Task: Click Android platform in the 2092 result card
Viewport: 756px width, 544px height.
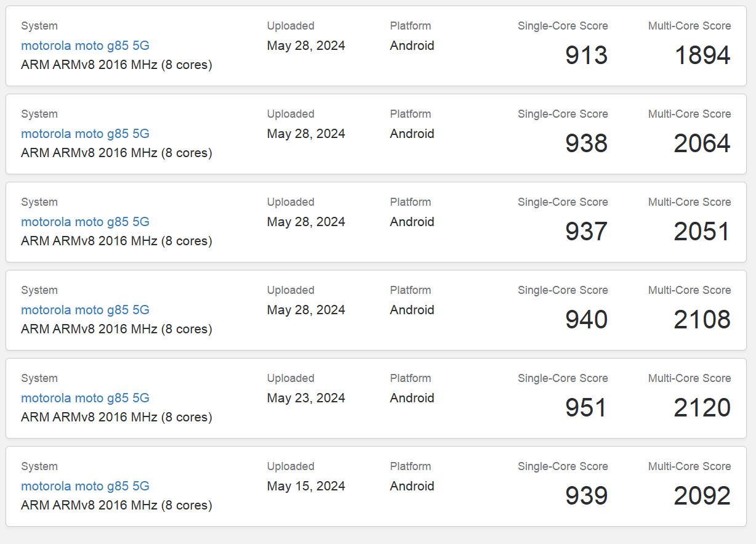Action: tap(412, 486)
